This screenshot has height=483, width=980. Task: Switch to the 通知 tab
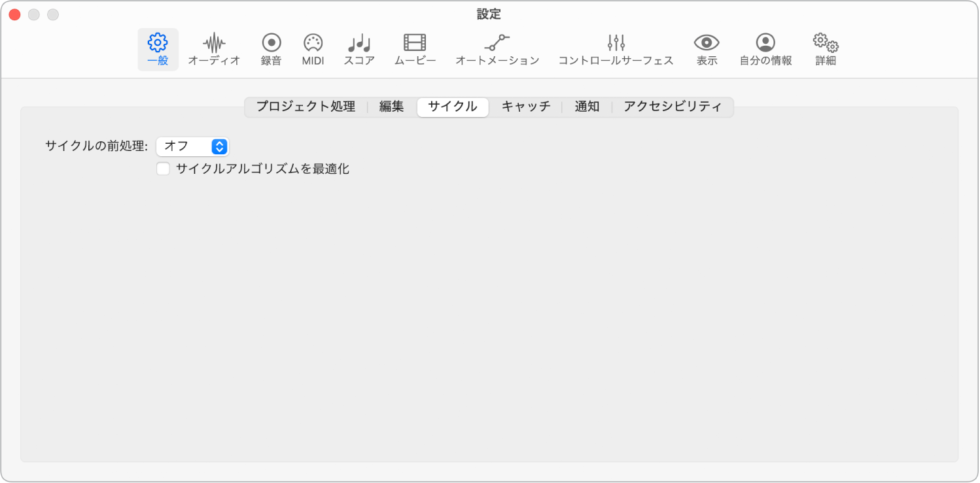[x=587, y=107]
